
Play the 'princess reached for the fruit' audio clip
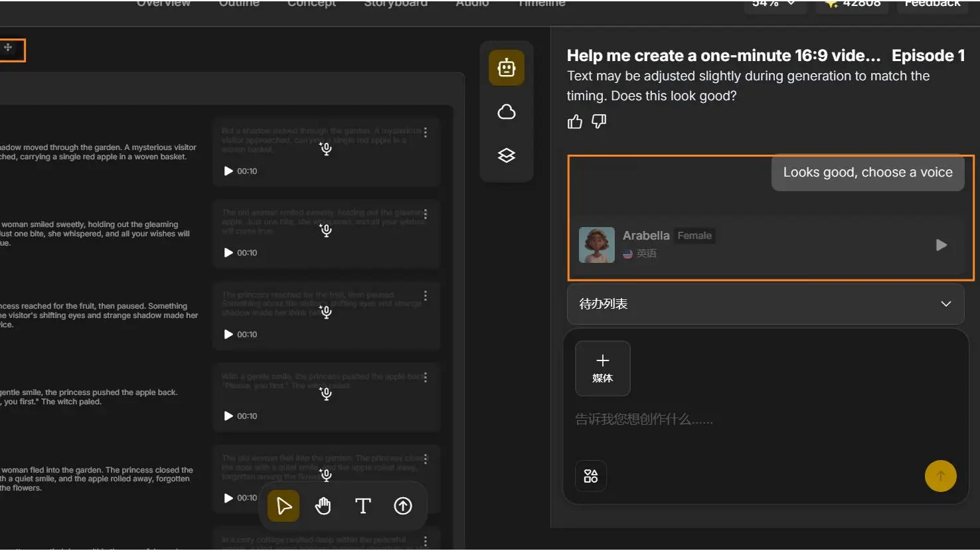(228, 335)
